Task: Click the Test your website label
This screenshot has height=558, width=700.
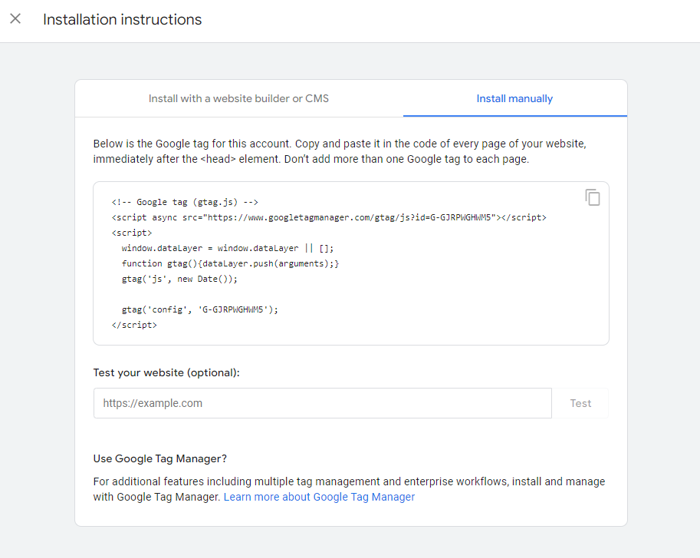Action: [x=166, y=373]
